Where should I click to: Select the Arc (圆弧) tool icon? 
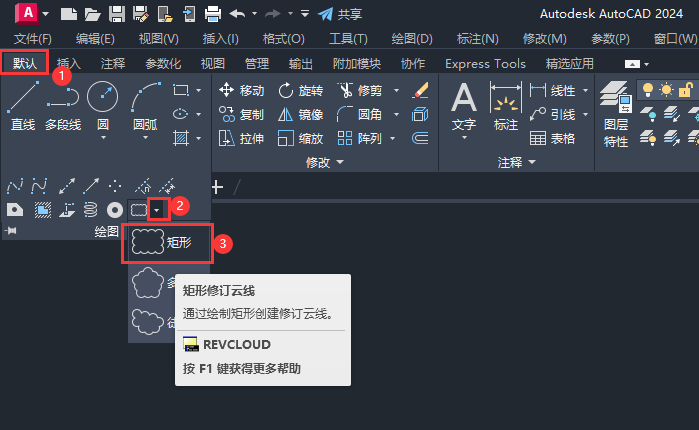coord(146,96)
